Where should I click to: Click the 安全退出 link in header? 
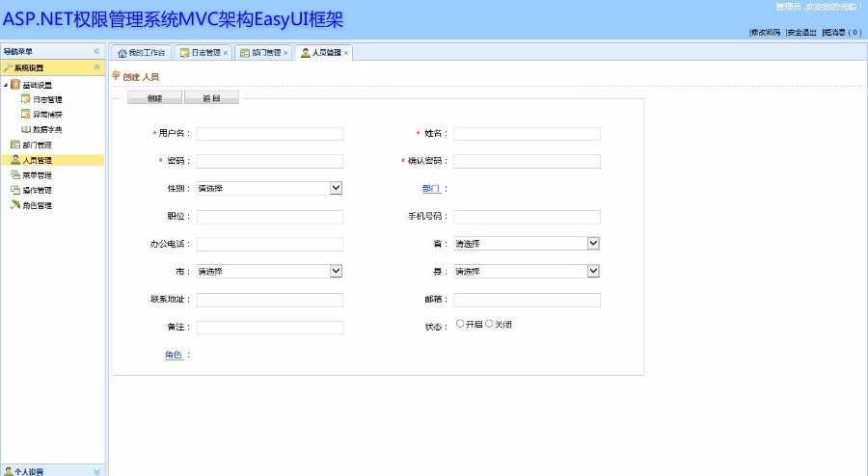coord(801,32)
